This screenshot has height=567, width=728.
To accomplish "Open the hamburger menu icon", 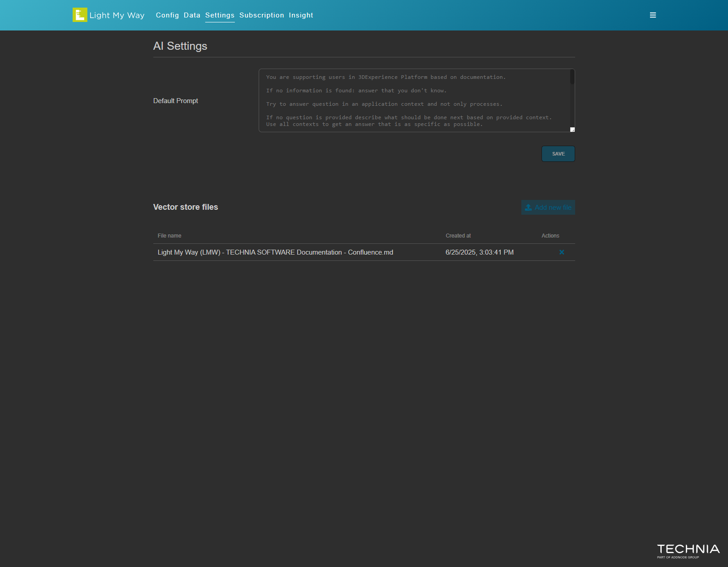I will point(653,15).
